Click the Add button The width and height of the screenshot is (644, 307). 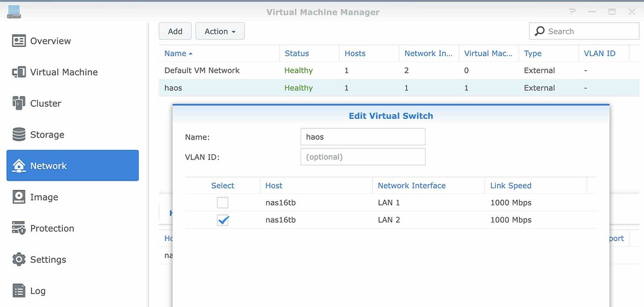(175, 31)
